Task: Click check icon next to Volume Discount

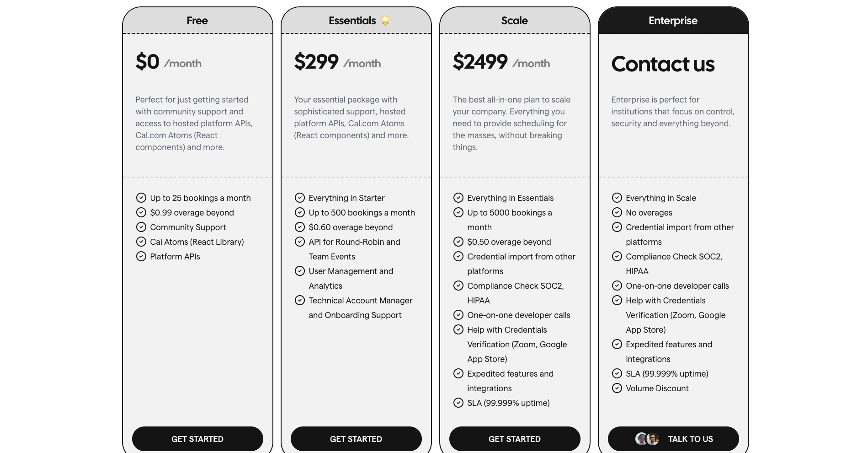Action: click(617, 388)
